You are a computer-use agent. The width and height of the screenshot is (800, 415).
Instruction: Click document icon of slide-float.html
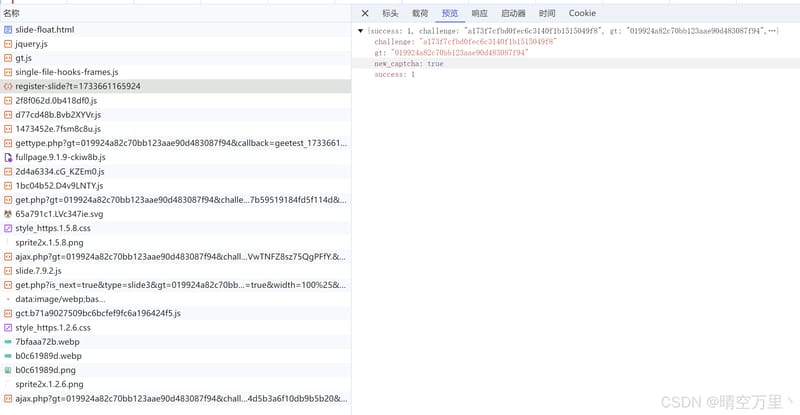[8, 30]
